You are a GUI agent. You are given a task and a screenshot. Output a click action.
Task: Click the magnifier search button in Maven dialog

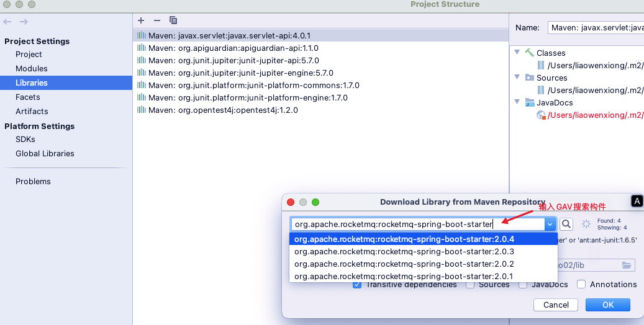[566, 224]
